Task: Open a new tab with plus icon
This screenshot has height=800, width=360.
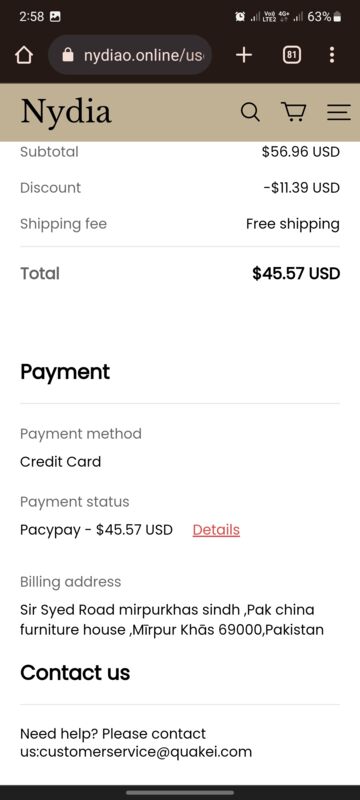Action: pos(244,55)
